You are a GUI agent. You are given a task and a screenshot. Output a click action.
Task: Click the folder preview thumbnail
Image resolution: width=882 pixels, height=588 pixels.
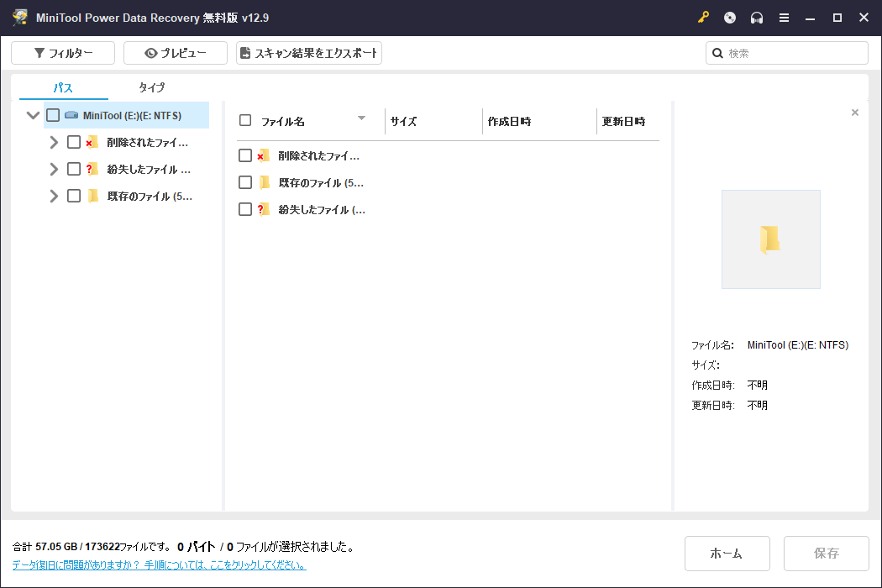770,239
